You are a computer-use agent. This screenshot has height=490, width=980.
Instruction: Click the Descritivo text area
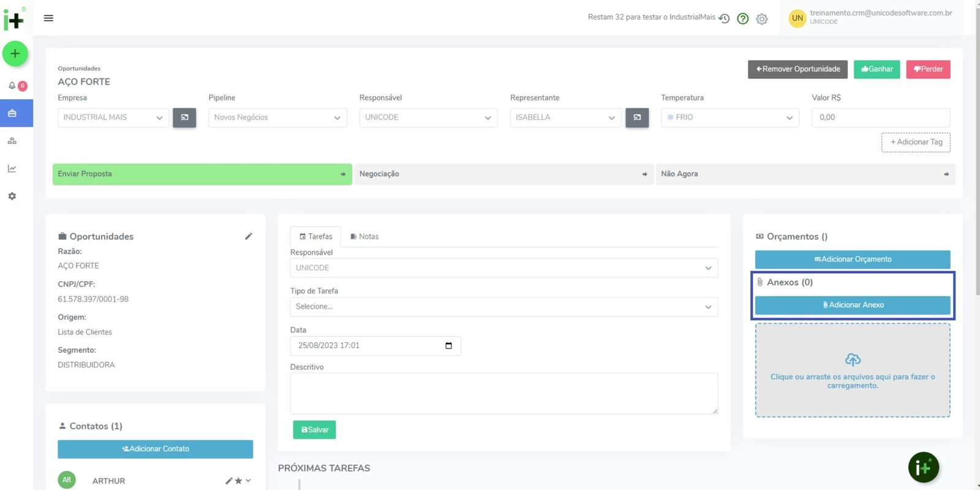[503, 393]
